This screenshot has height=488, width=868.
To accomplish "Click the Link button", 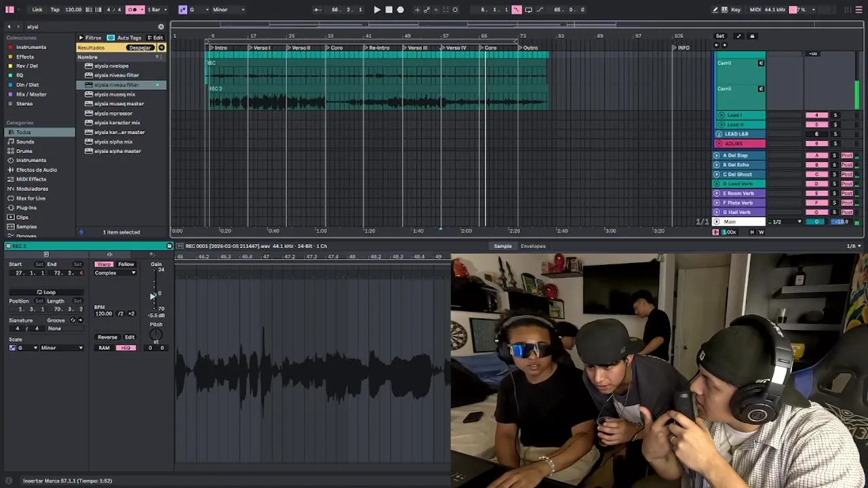I will click(37, 9).
